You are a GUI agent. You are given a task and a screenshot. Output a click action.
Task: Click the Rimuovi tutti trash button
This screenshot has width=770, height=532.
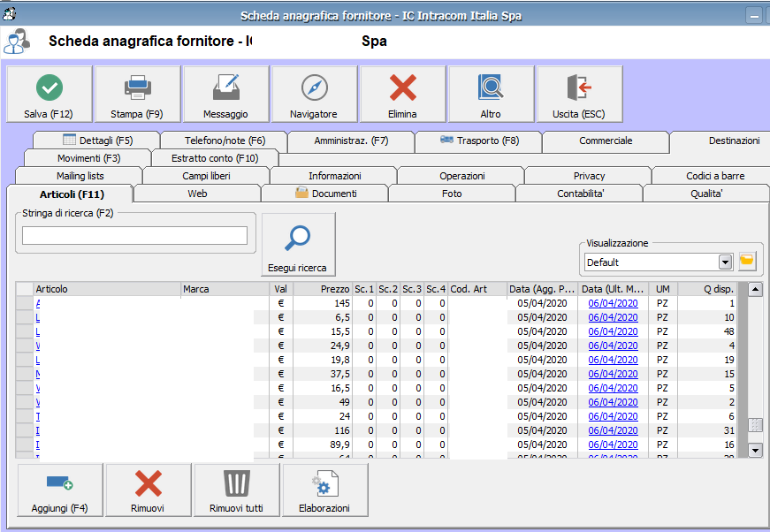236,490
